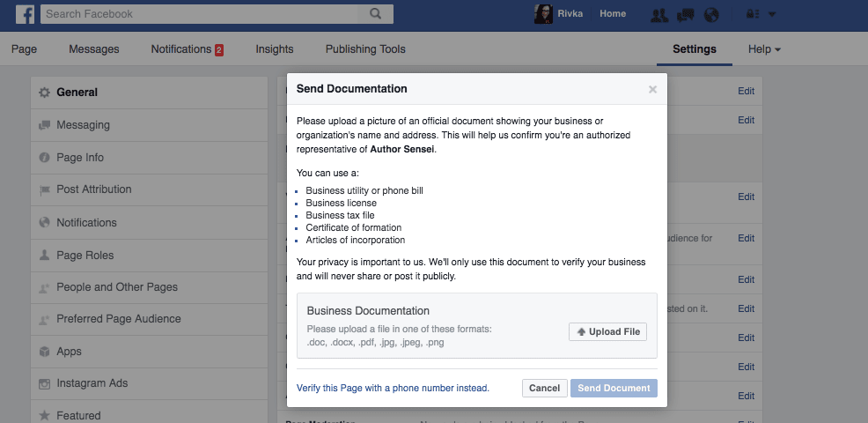This screenshot has height=423, width=868.
Task: Select Notifications in settings sidebar
Action: [x=149, y=222]
